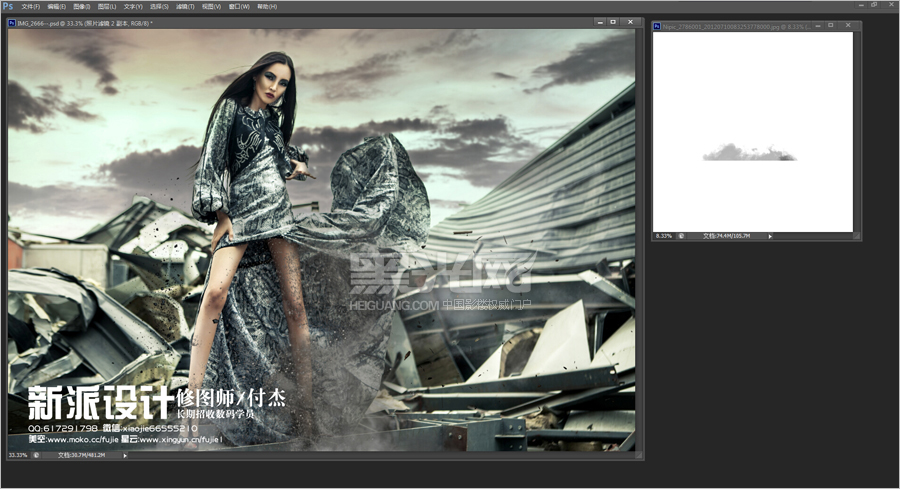The width and height of the screenshot is (900, 489).
Task: Click 文档 size info in IMG_2666 status bar
Action: (x=82, y=455)
